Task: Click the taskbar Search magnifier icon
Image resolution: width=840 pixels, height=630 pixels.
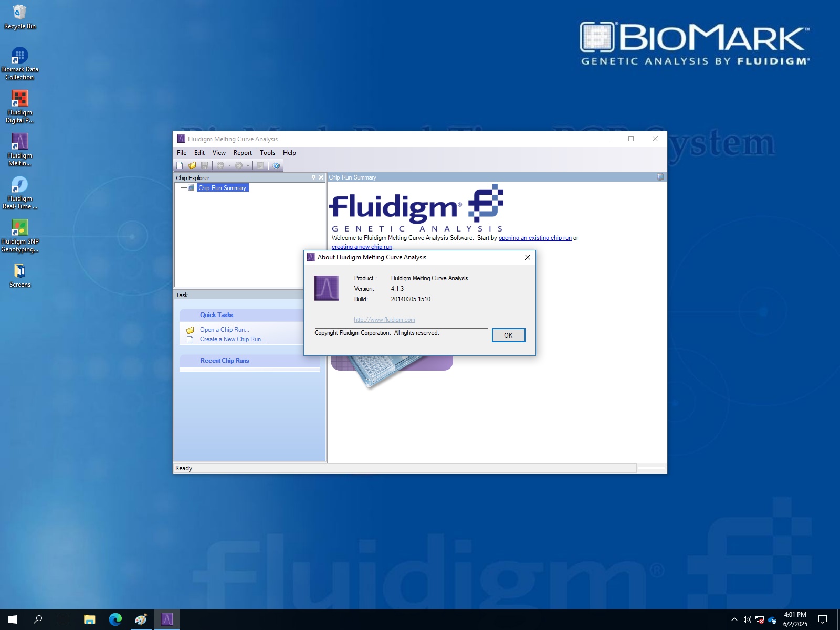Action: click(38, 619)
